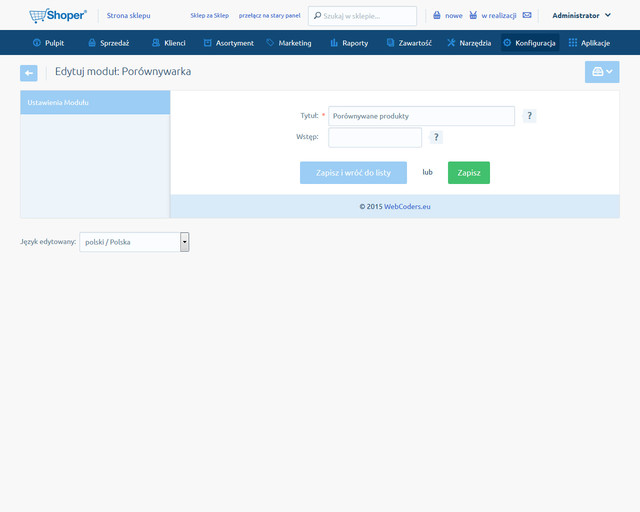
Task: Go to the Marketing menu
Action: point(289,43)
